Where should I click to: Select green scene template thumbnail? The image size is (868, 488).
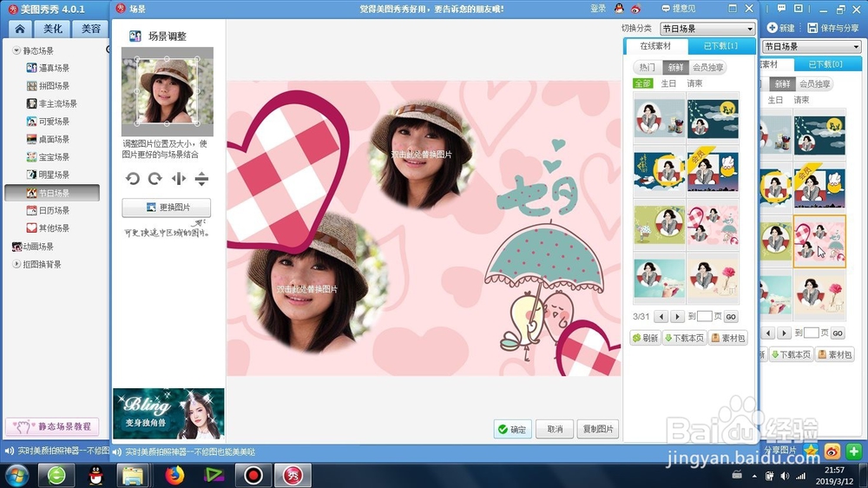pos(660,225)
